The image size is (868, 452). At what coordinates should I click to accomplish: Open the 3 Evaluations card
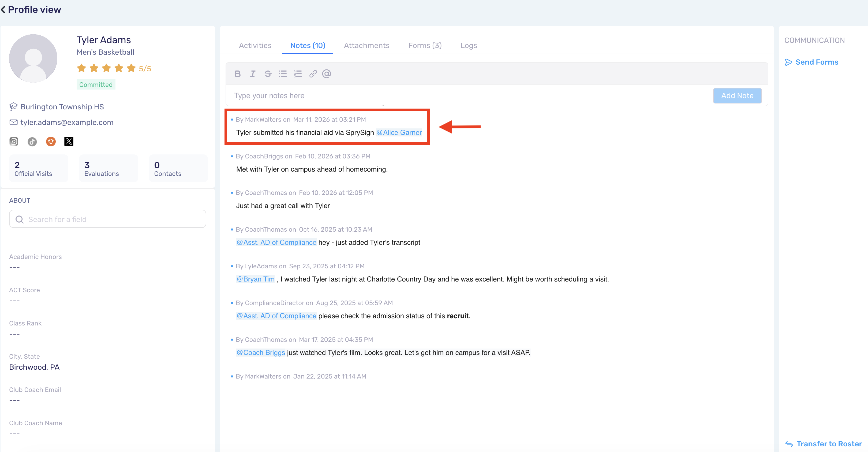(108, 168)
